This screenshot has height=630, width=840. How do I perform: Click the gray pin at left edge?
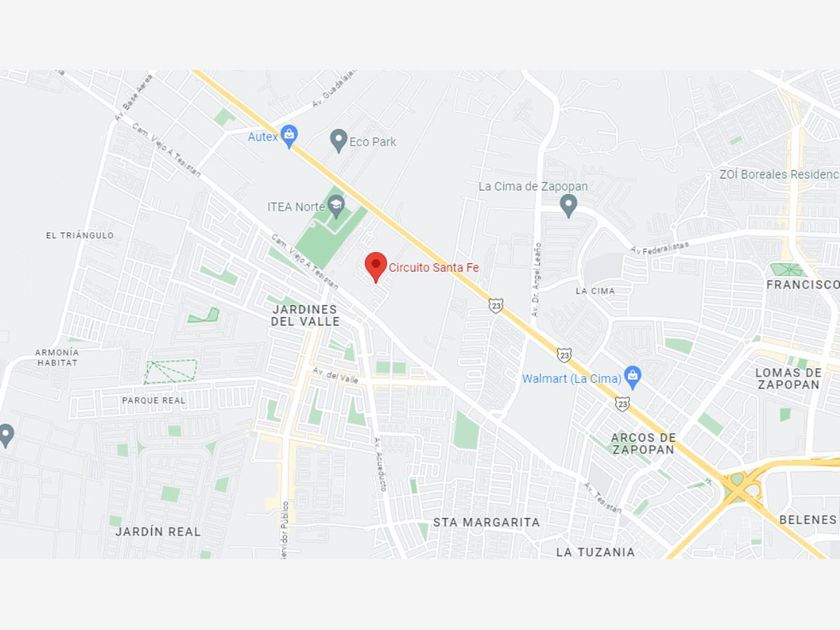point(5,436)
